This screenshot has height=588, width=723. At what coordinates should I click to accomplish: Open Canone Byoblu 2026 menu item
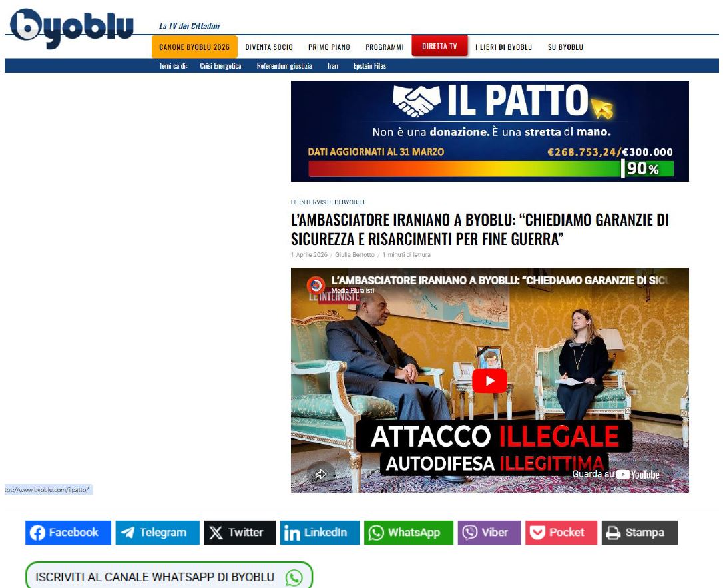(194, 47)
